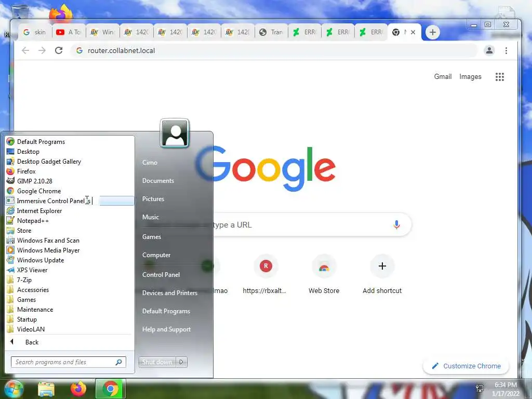Click the Firefox icon in the Start menu
Viewport: 532px width, 399px height.
[10, 171]
